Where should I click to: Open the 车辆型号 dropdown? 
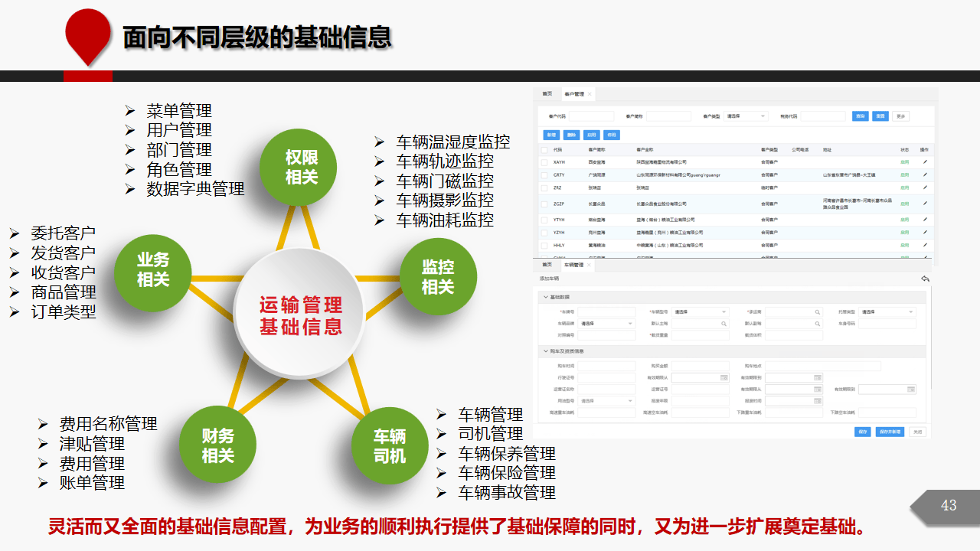pos(700,312)
